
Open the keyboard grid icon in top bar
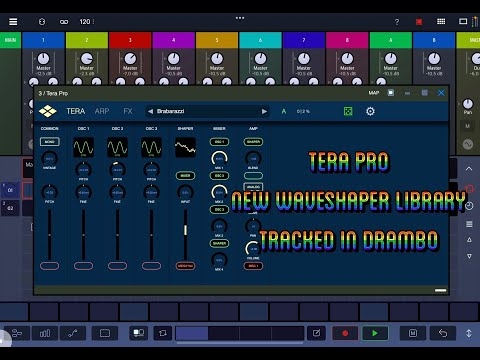(x=441, y=22)
